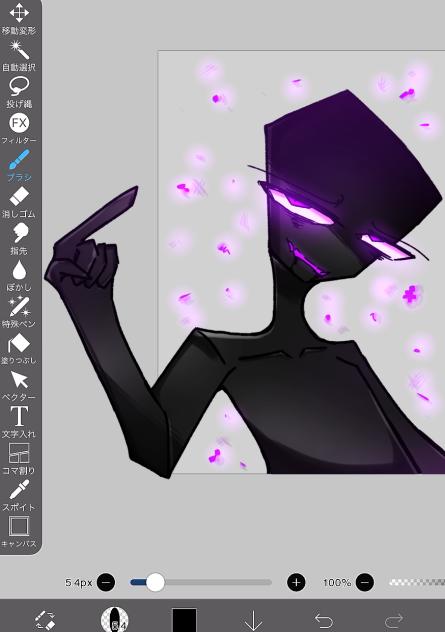Choose the Lasso (投げ縄) tool

click(x=19, y=92)
